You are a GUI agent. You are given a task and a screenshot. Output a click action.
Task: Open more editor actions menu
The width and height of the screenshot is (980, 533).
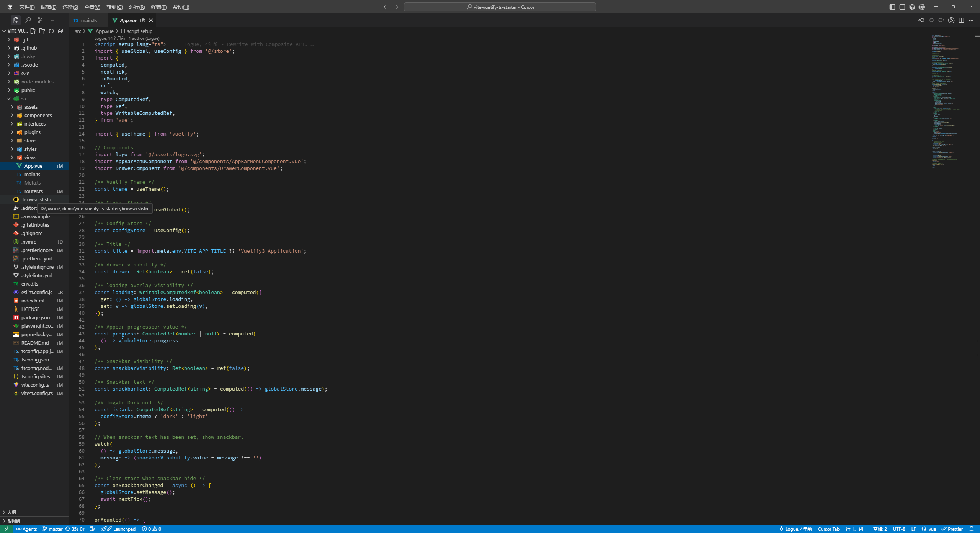click(971, 20)
